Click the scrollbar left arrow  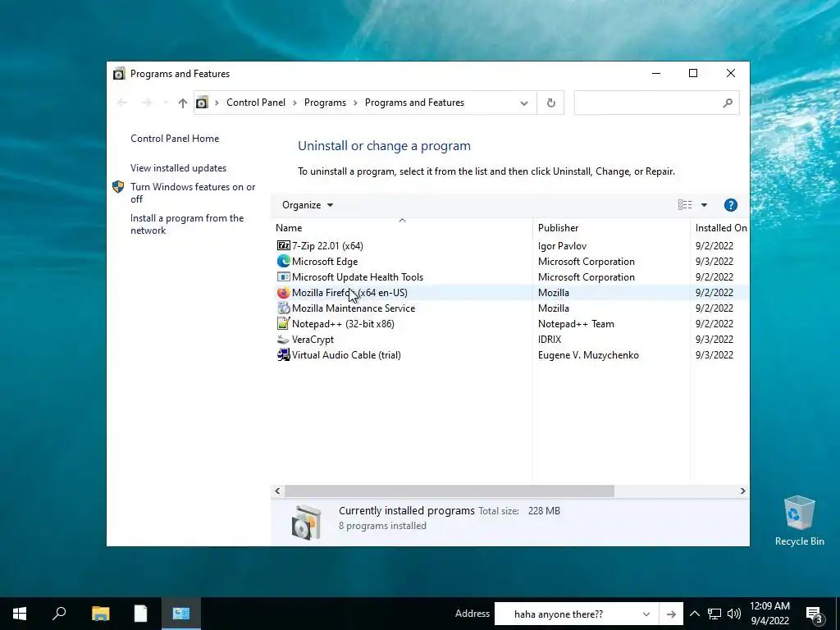277,491
